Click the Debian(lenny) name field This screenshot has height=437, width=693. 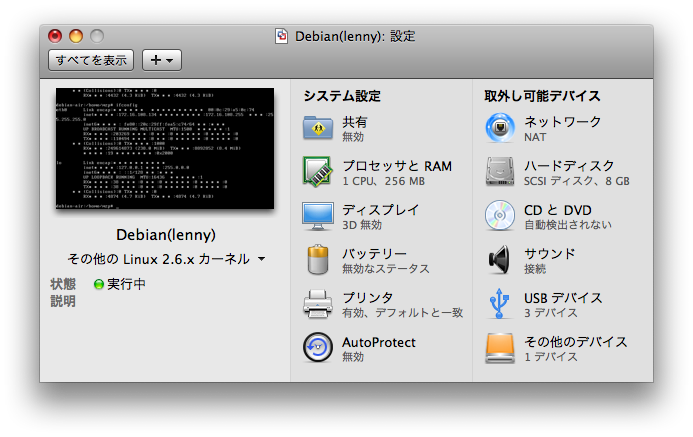pos(166,235)
